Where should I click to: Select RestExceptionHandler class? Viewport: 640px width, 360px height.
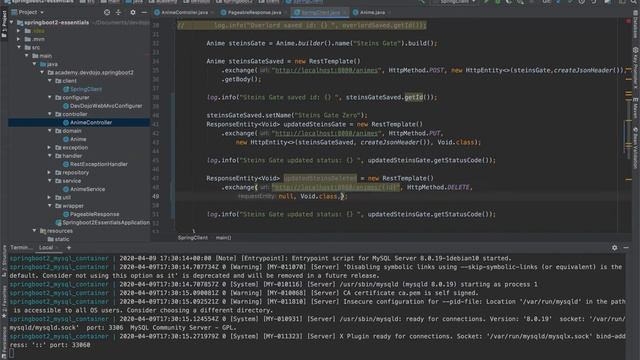point(95,164)
